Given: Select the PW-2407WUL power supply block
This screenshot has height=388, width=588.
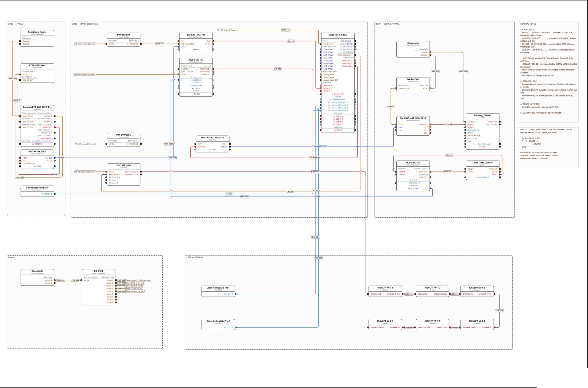Looking at the screenshot, I should pos(123,140).
